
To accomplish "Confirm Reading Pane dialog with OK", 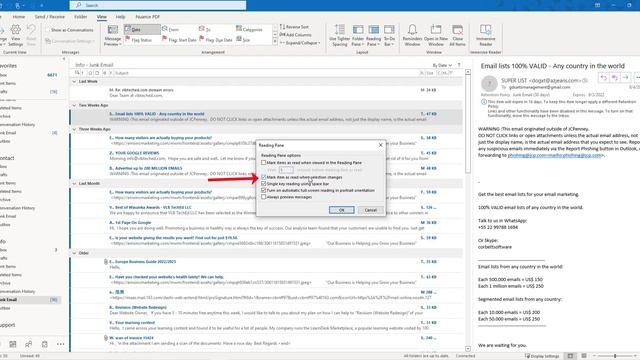I will pyautogui.click(x=342, y=210).
